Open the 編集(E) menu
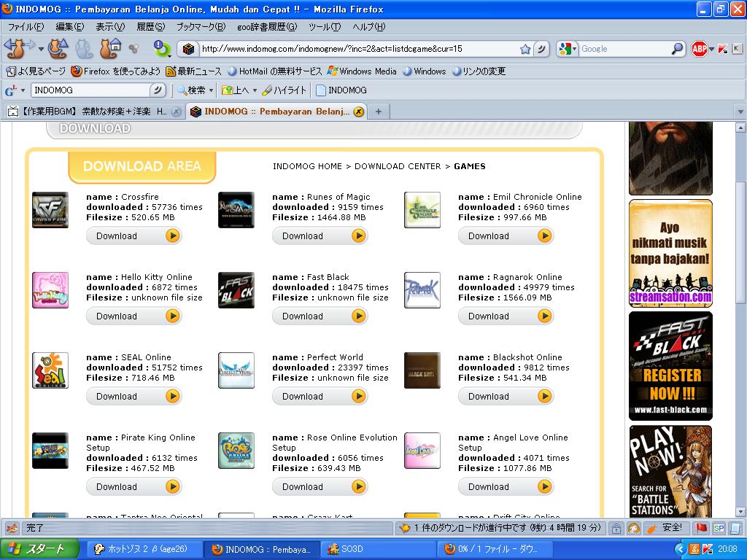 click(69, 27)
